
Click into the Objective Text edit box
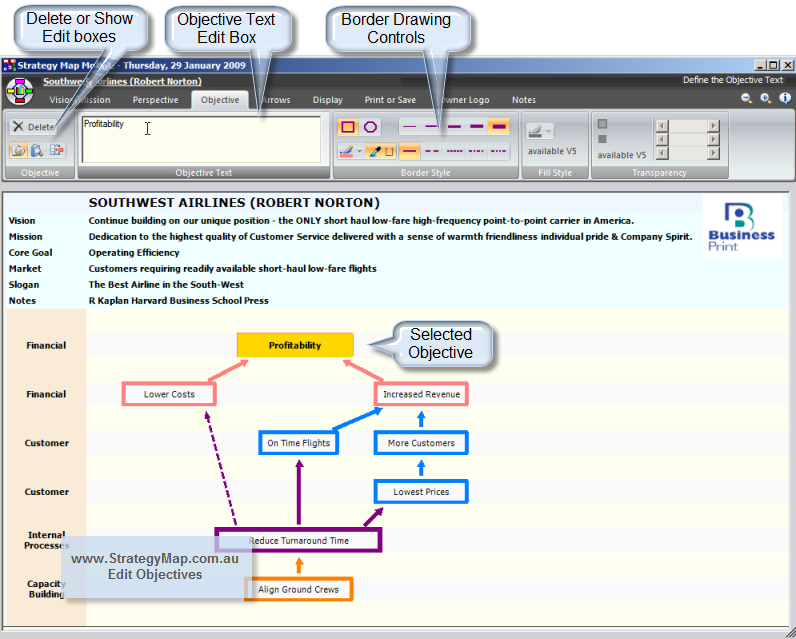click(x=202, y=140)
